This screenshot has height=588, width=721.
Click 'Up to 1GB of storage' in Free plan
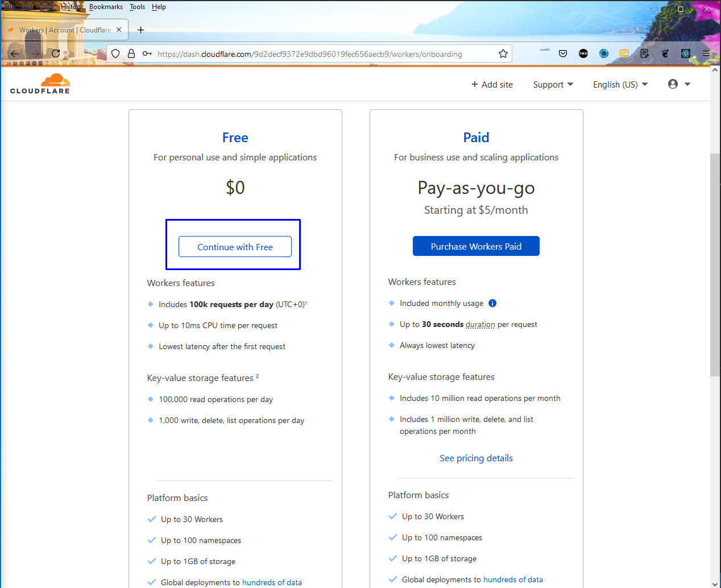point(198,561)
